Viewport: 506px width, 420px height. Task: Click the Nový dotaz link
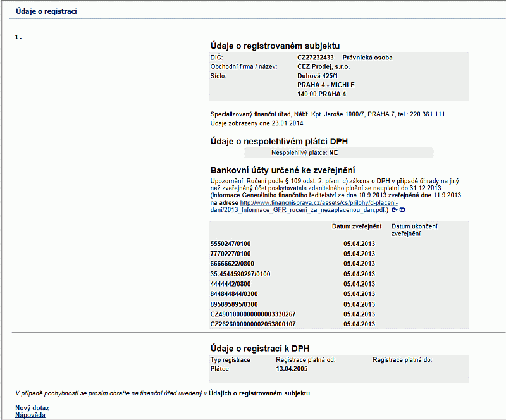click(32, 408)
